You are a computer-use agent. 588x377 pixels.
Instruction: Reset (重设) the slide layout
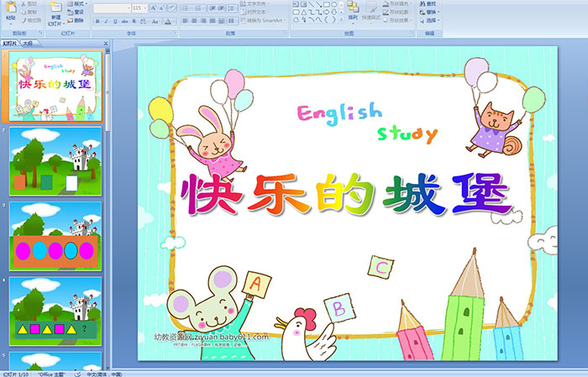(76, 12)
